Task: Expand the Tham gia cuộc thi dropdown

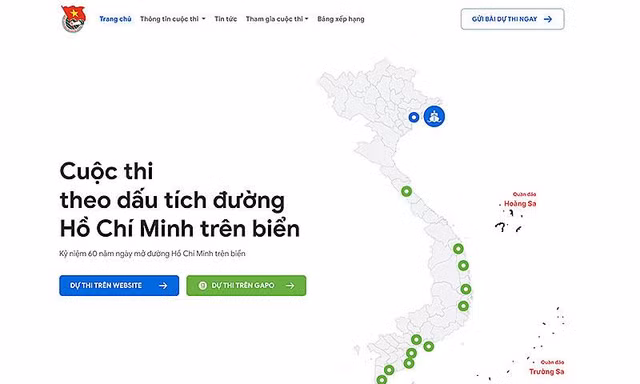Action: pyautogui.click(x=277, y=19)
